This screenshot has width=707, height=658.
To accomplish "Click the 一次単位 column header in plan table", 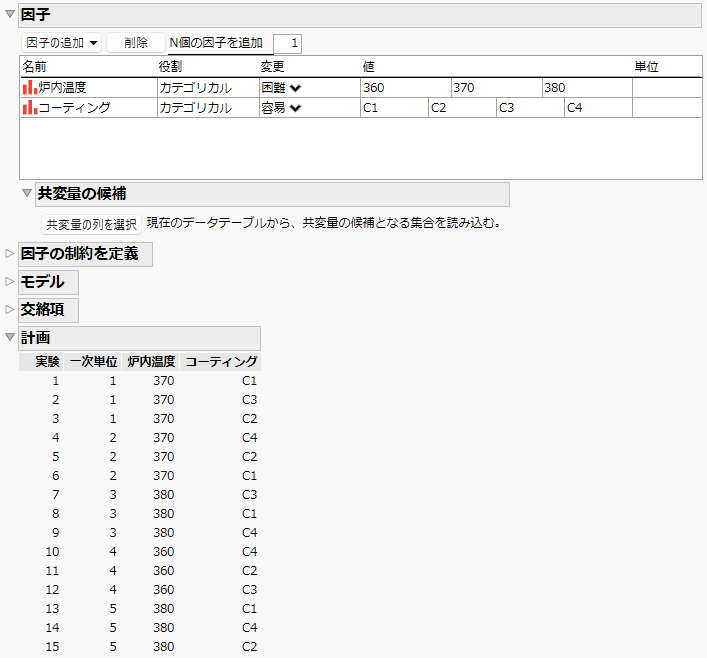I will (93, 362).
